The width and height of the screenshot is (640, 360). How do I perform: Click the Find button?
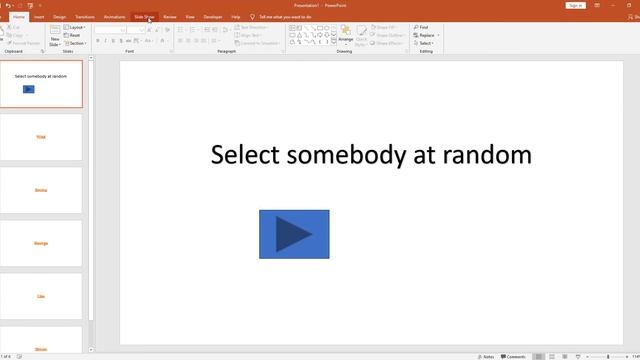tap(421, 27)
